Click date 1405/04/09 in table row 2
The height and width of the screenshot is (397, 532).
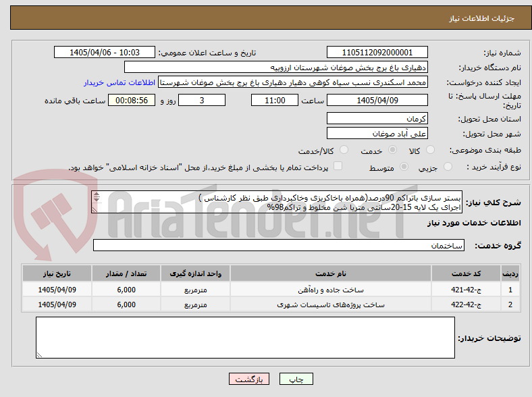pos(57,305)
